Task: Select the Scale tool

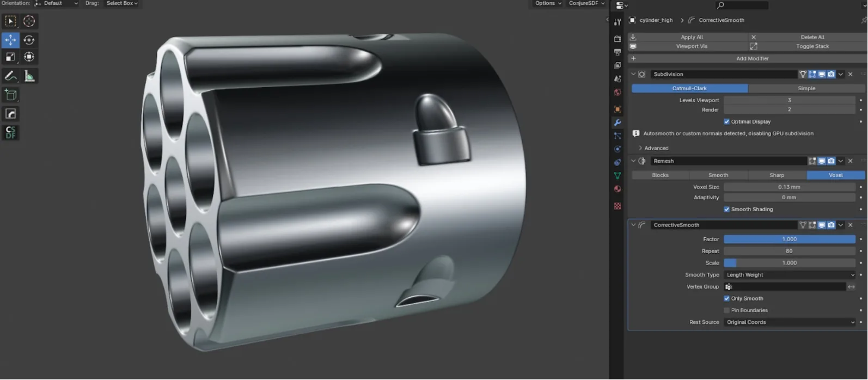Action: [10, 57]
